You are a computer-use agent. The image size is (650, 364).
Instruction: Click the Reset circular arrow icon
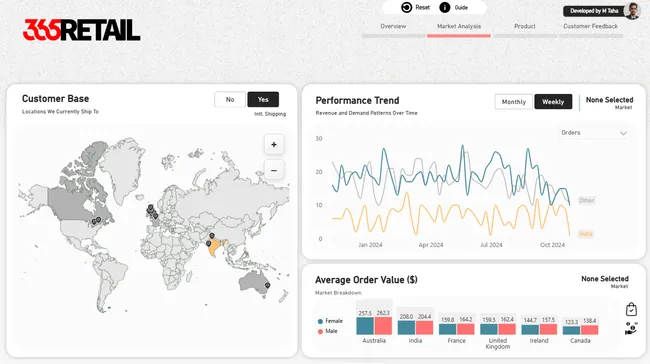(407, 7)
